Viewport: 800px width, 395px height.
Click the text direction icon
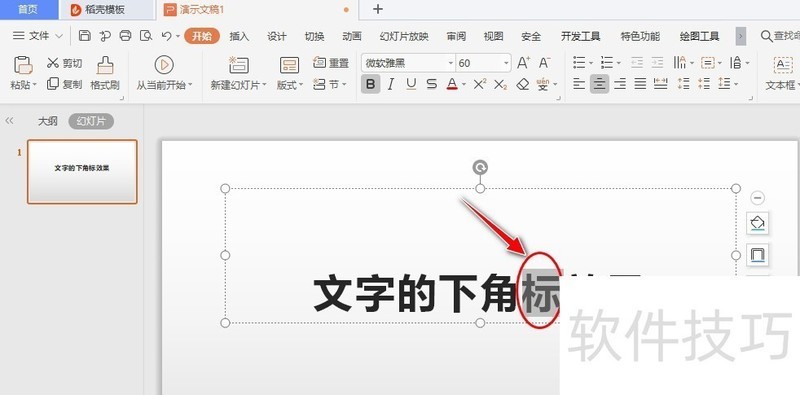(x=680, y=63)
